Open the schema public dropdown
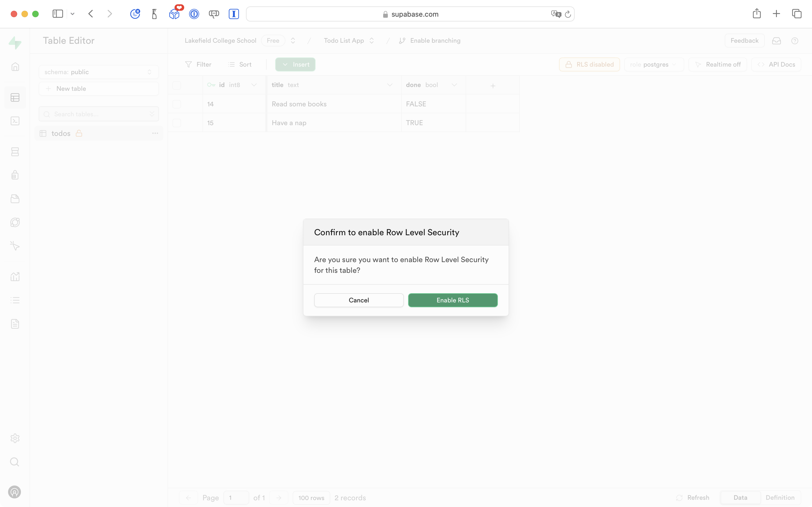Image resolution: width=812 pixels, height=507 pixels. 98,72
